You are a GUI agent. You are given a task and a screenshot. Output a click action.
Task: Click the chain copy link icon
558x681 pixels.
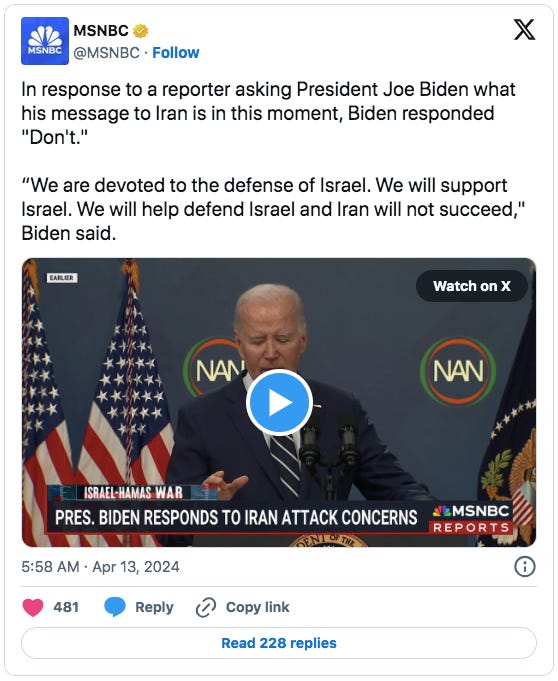[206, 607]
